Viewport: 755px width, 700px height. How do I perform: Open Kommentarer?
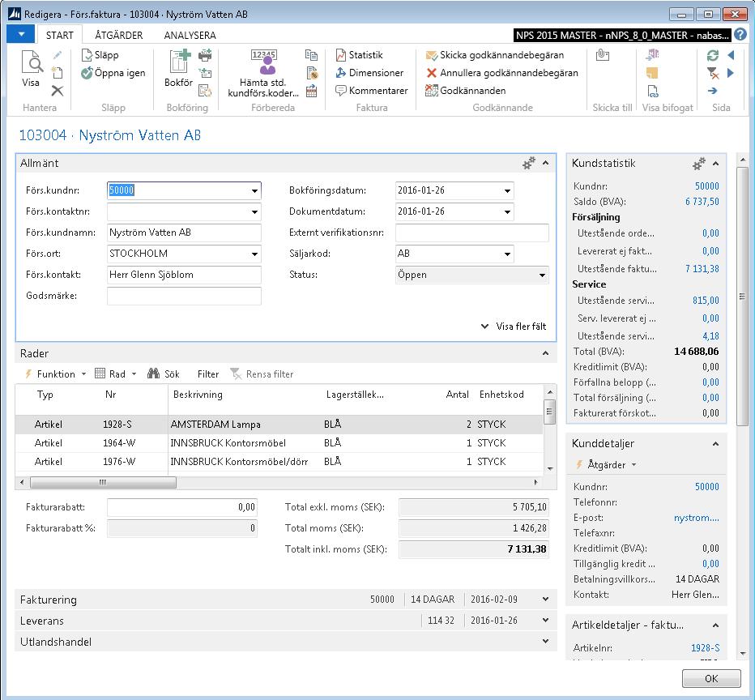click(372, 91)
